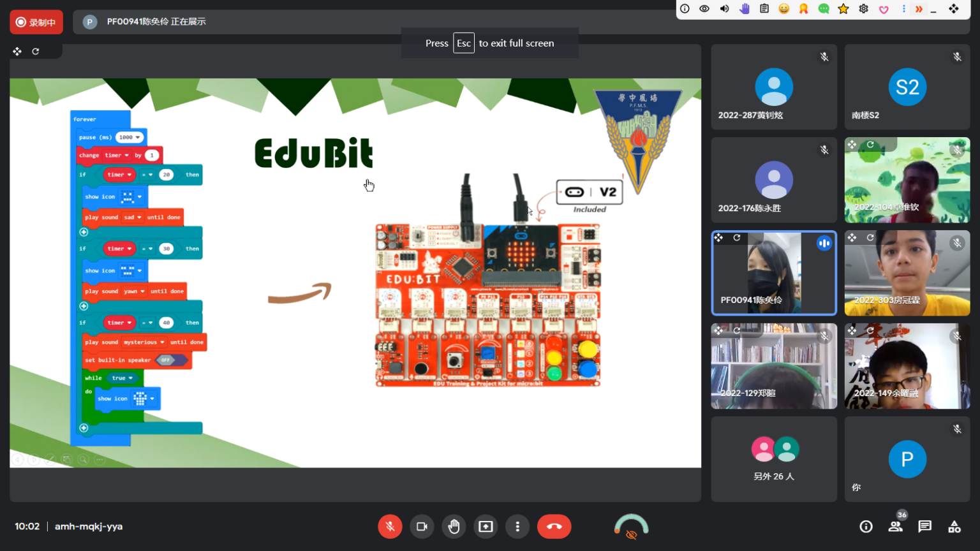Open the activities shapes icon
This screenshot has height=551, width=980.
954,527
